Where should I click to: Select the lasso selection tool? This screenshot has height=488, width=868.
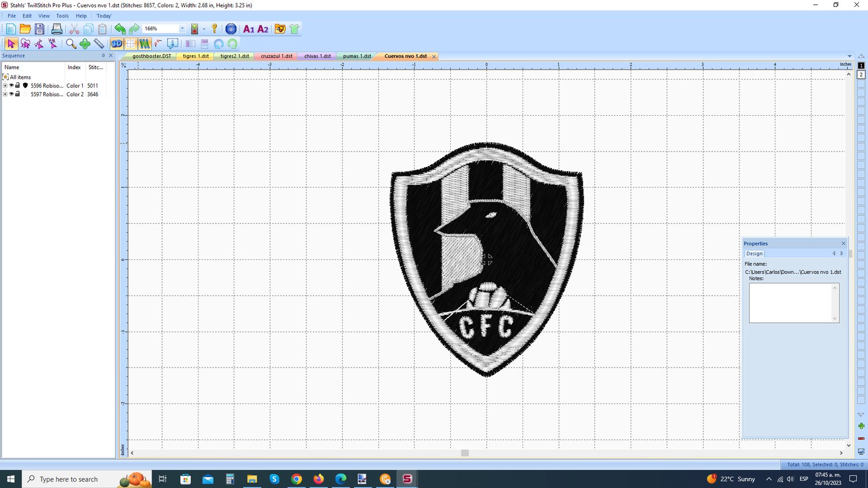[x=25, y=43]
